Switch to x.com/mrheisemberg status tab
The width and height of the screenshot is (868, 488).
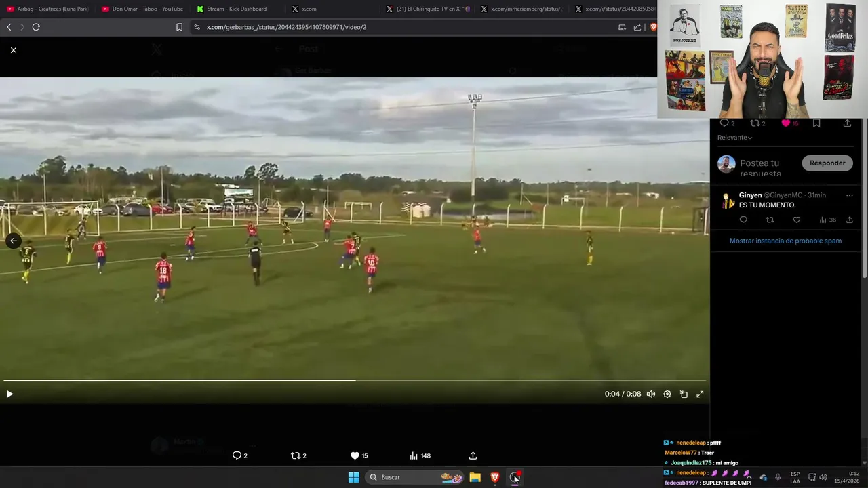522,9
